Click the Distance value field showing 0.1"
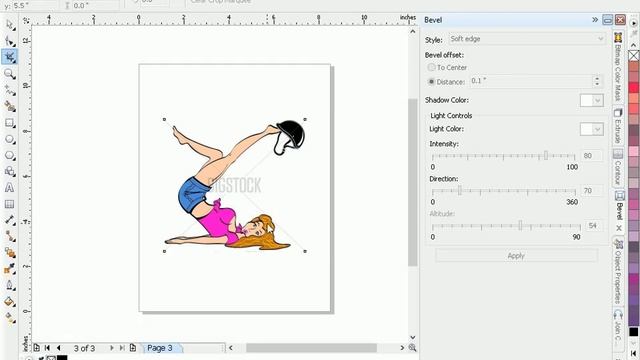This screenshot has width=640, height=360. click(531, 81)
